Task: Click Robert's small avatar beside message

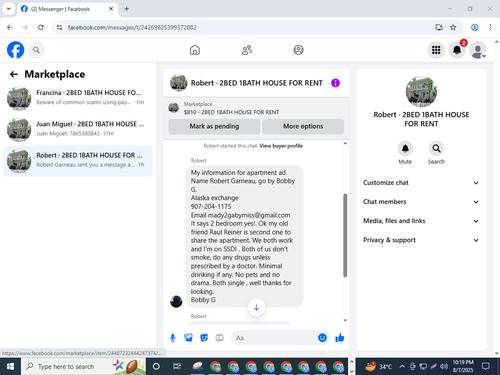Action: point(176,301)
